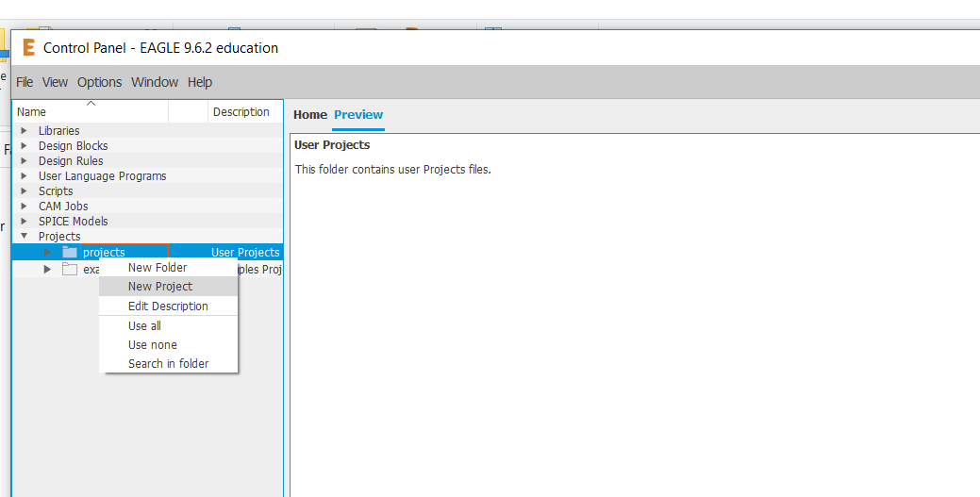This screenshot has height=497, width=980.
Task: Expand the Design Blocks tree node
Action: (25, 145)
